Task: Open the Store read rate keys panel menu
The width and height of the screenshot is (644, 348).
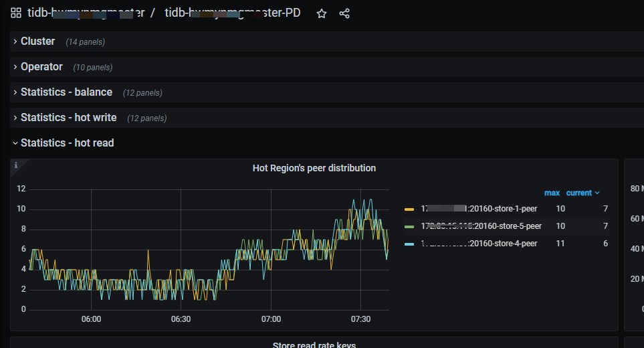Action: point(314,345)
